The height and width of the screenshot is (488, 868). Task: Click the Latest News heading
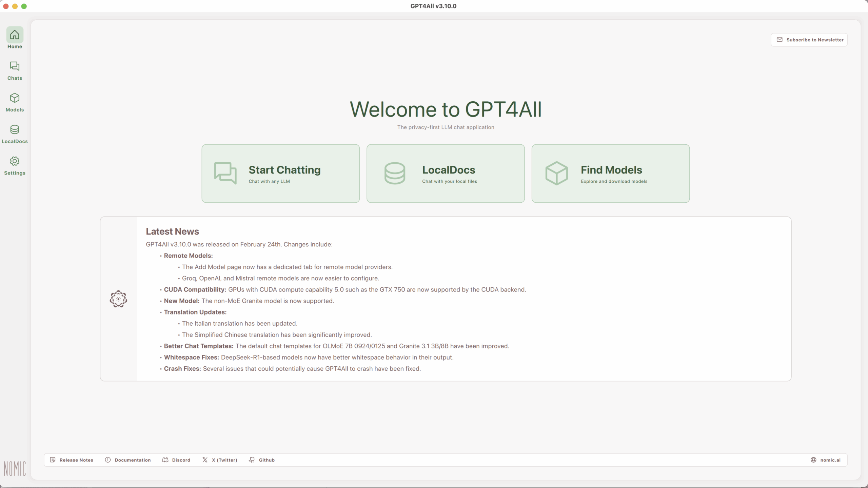172,231
